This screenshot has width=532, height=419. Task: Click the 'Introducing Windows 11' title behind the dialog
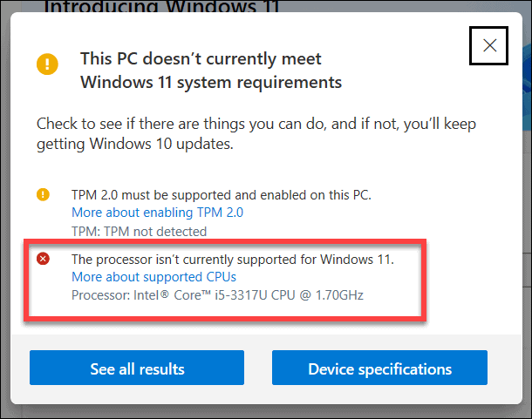click(161, 6)
